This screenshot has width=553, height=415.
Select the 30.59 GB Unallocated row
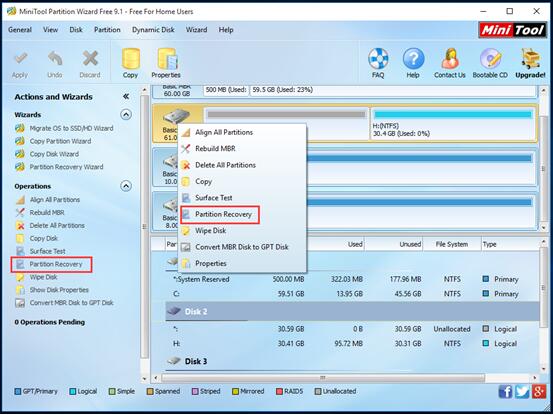click(x=352, y=329)
